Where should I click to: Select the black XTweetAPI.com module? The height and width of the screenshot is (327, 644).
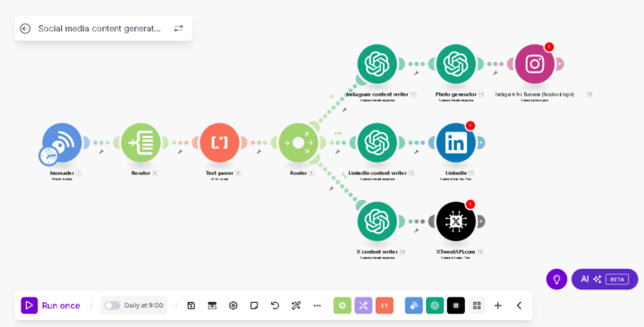click(x=456, y=222)
